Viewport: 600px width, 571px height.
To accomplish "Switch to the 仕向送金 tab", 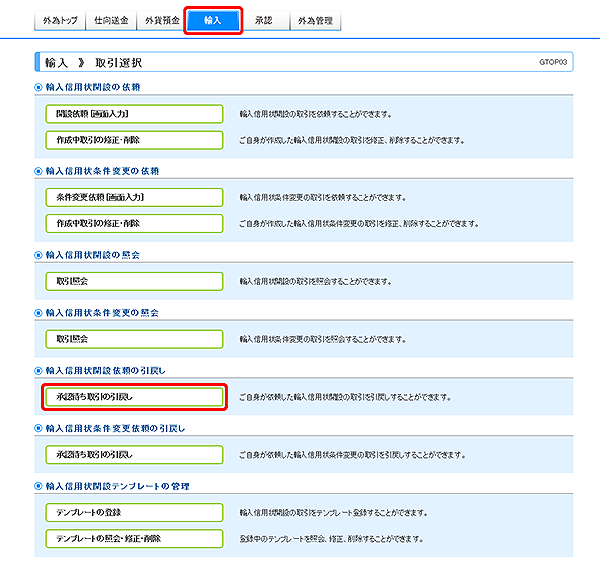I will coord(109,20).
